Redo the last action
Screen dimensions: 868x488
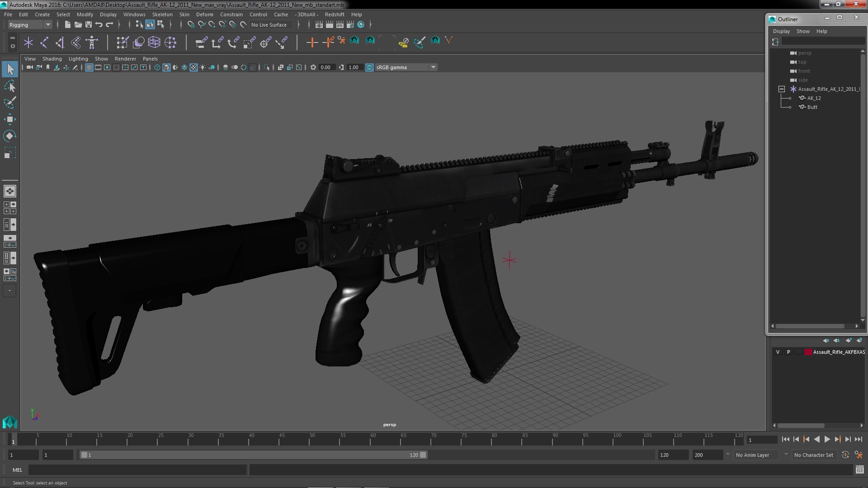(109, 24)
